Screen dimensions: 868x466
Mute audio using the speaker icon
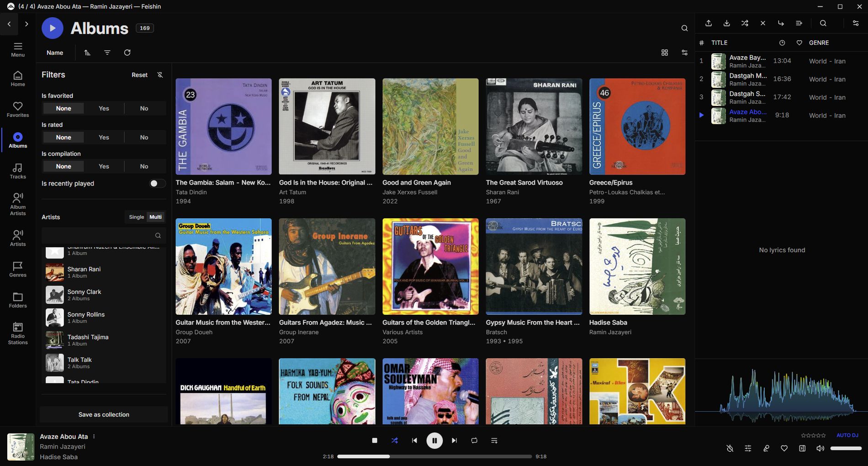(x=820, y=448)
